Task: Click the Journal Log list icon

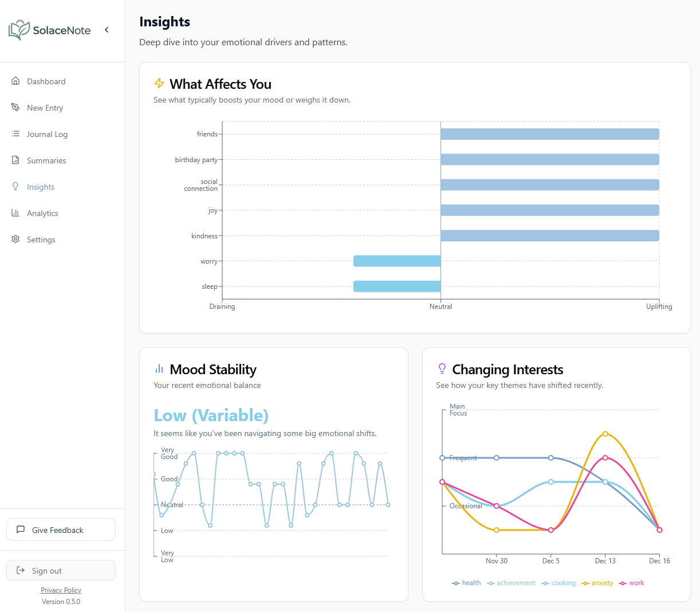Action: pos(15,134)
